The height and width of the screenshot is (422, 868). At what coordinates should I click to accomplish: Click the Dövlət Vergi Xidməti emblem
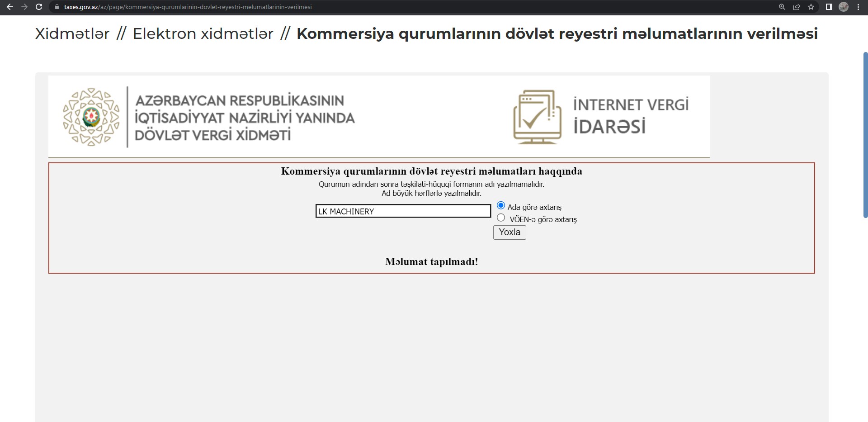pyautogui.click(x=91, y=117)
